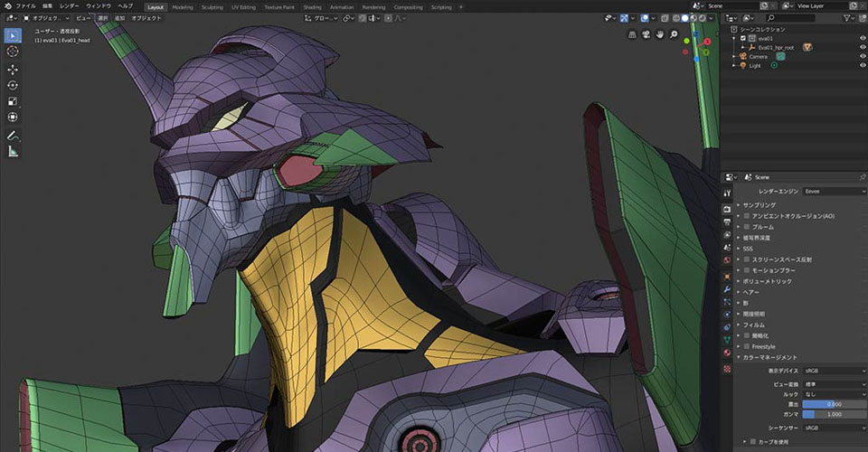This screenshot has height=452, width=868.
Task: Select the Move tool
Action: tap(13, 70)
